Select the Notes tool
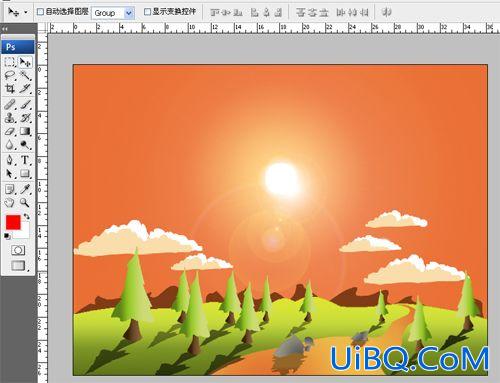This screenshot has width=500, height=383. [x=10, y=189]
